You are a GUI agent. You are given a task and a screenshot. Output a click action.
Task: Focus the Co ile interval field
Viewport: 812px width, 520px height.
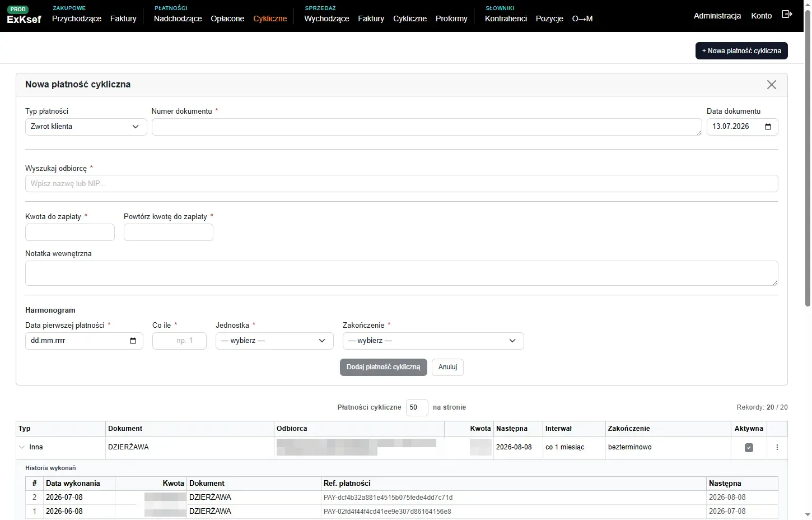point(179,341)
